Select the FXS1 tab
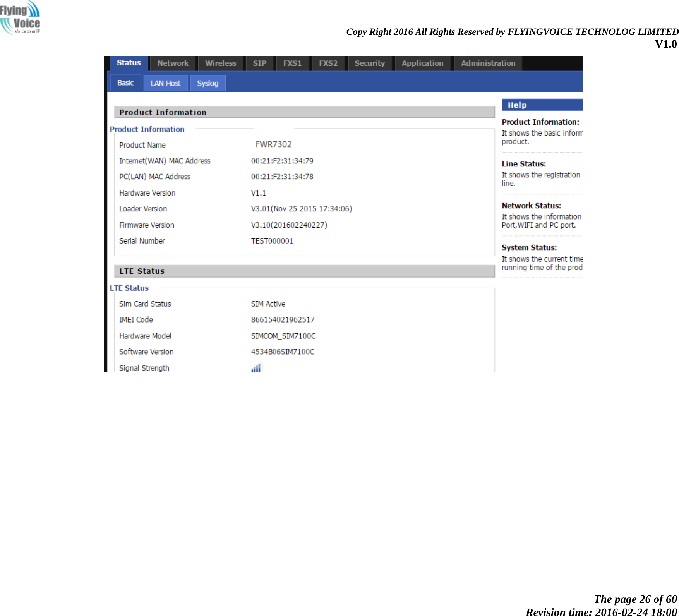Screen dimensions: 679x616 [293, 63]
